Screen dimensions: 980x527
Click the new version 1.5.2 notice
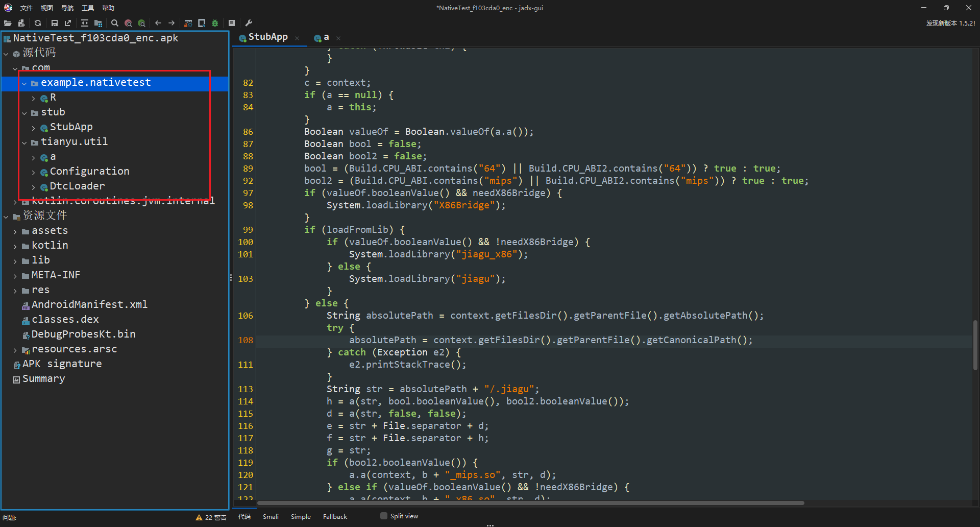pyautogui.click(x=950, y=23)
